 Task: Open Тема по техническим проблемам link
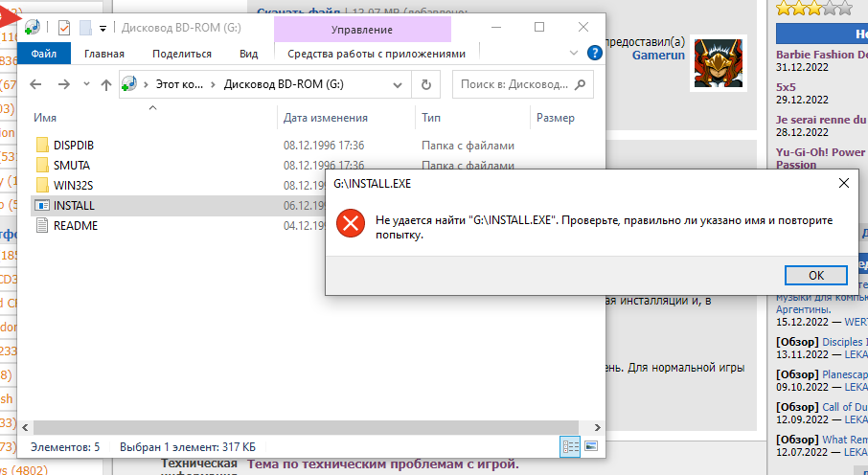[383, 464]
